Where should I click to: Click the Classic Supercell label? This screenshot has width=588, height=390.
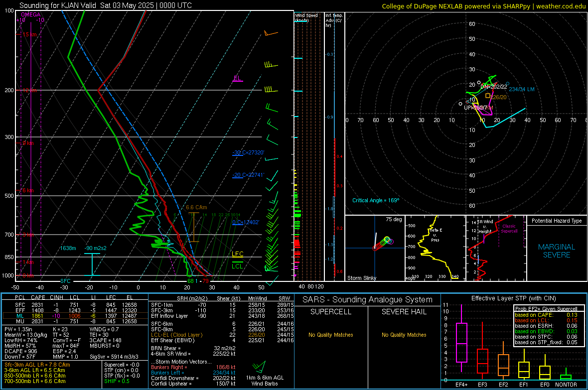coord(509,229)
